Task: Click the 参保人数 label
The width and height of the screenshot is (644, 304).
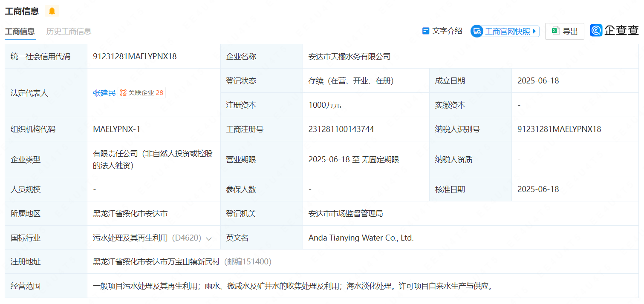Action: click(x=241, y=189)
